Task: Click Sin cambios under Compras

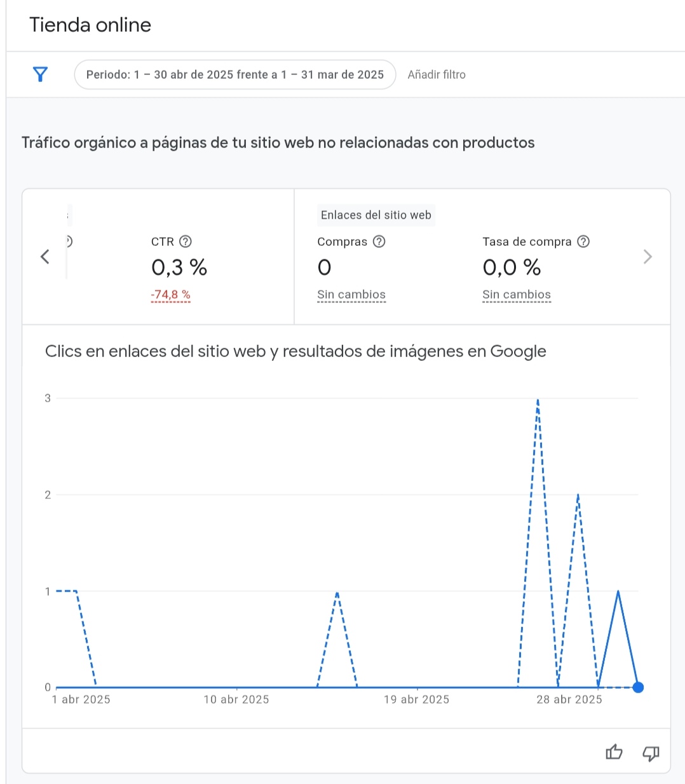Action: pyautogui.click(x=351, y=295)
